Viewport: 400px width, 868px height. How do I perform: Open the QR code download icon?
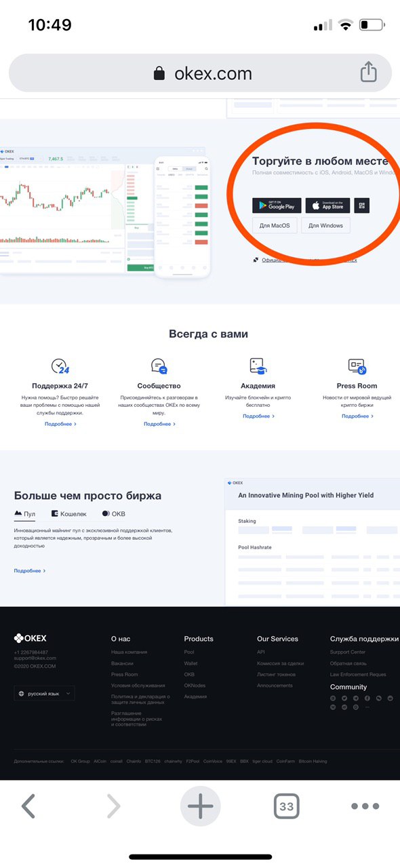361,206
